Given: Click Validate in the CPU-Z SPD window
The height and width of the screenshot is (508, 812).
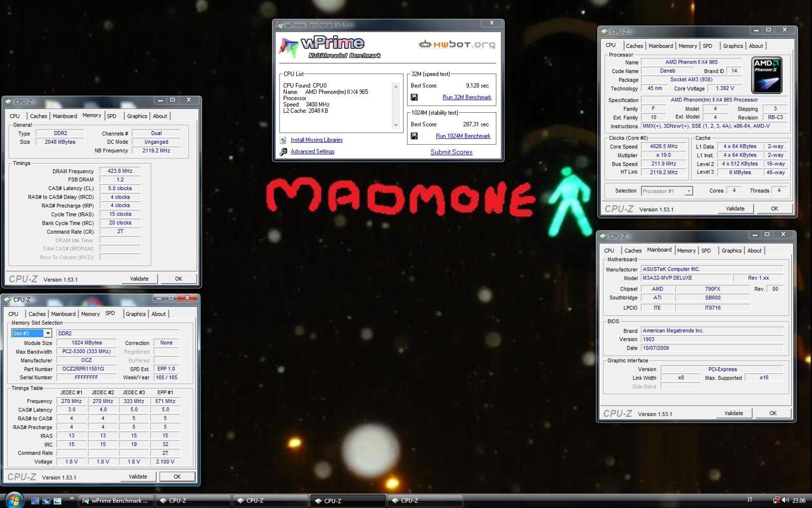Looking at the screenshot, I should (x=138, y=477).
